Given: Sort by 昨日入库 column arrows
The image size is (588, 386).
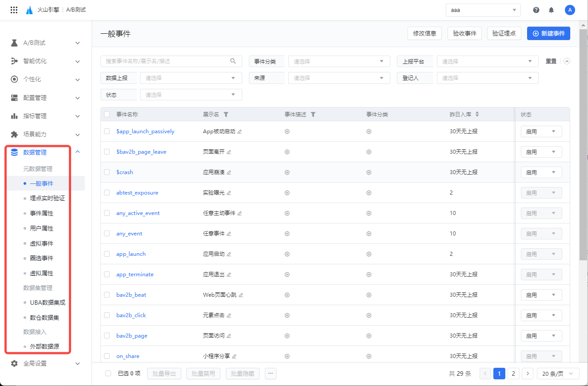Looking at the screenshot, I should click(477, 115).
